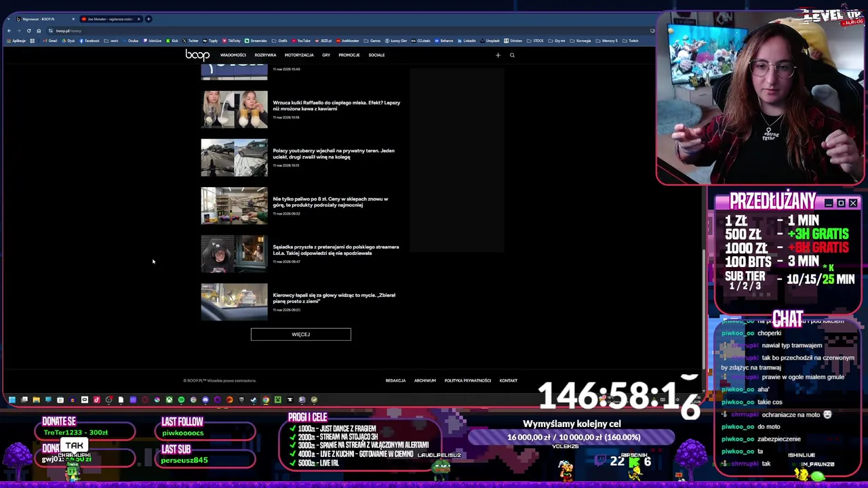Expand the work bookmarks folder

coord(111,41)
